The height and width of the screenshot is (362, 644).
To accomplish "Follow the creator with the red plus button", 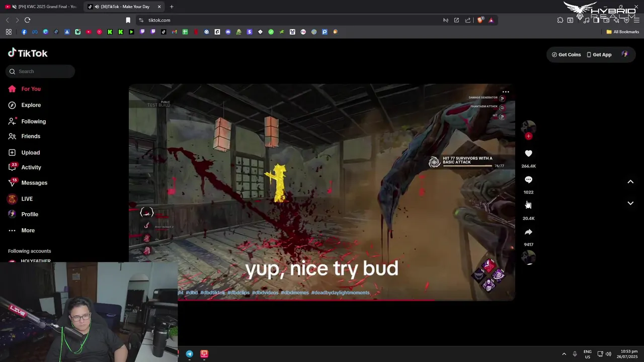I will (x=528, y=136).
